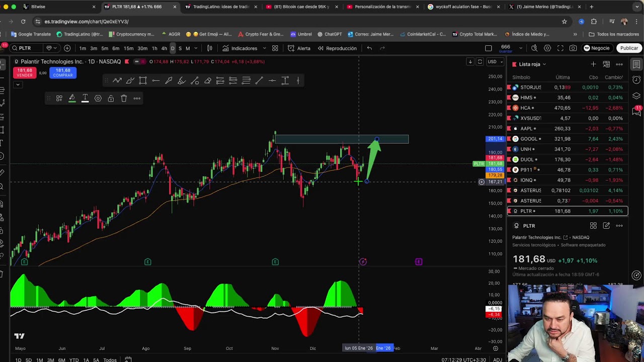644x362 pixels.
Task: Delete the selected drawing with trash icon
Action: pos(124,99)
